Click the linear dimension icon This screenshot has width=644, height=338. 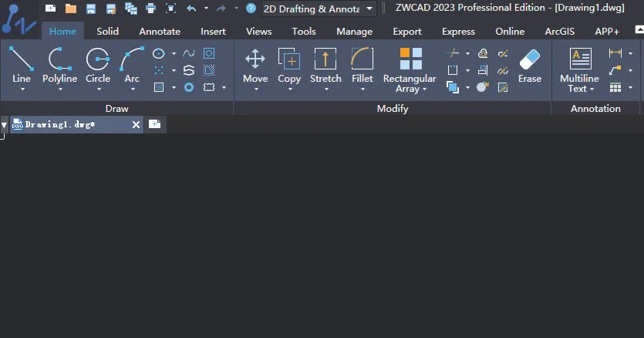pyautogui.click(x=615, y=53)
